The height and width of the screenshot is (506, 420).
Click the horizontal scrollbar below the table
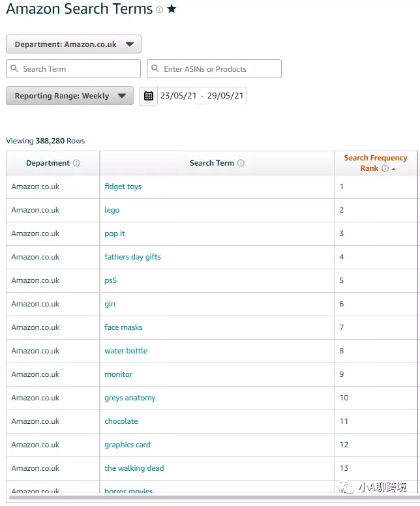pyautogui.click(x=213, y=498)
